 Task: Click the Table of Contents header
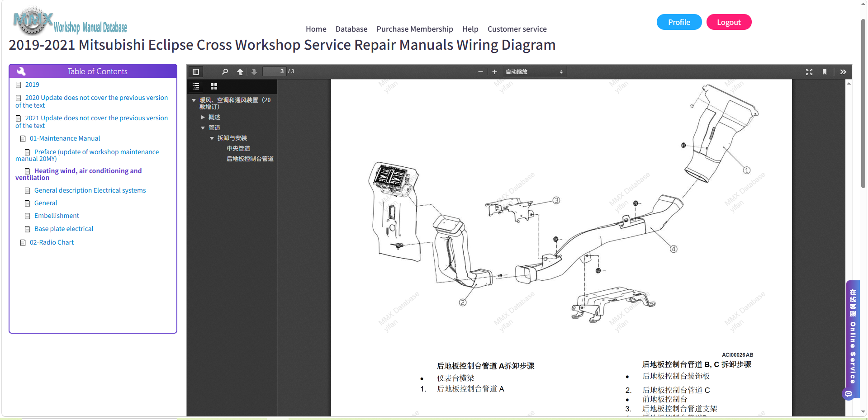(x=93, y=71)
